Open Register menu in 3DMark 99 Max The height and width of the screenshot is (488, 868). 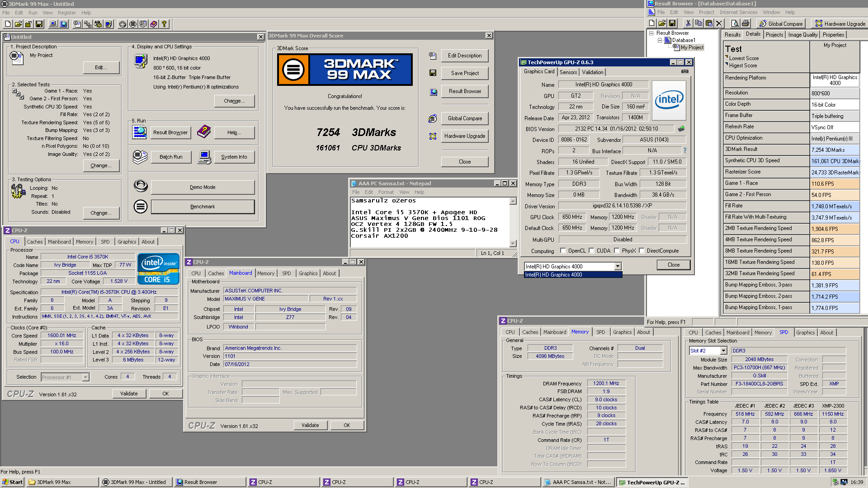click(67, 13)
